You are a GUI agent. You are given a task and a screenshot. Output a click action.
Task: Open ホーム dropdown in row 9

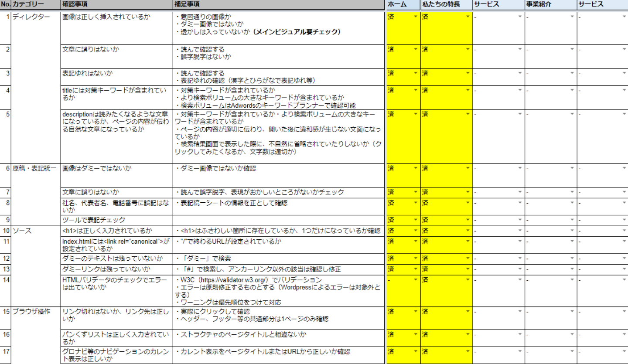click(x=415, y=220)
